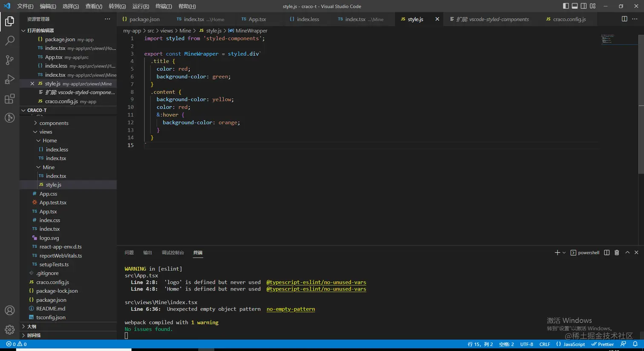Image resolution: width=644 pixels, height=351 pixels.
Task: Toggle the bottom panel layout button
Action: [x=575, y=6]
